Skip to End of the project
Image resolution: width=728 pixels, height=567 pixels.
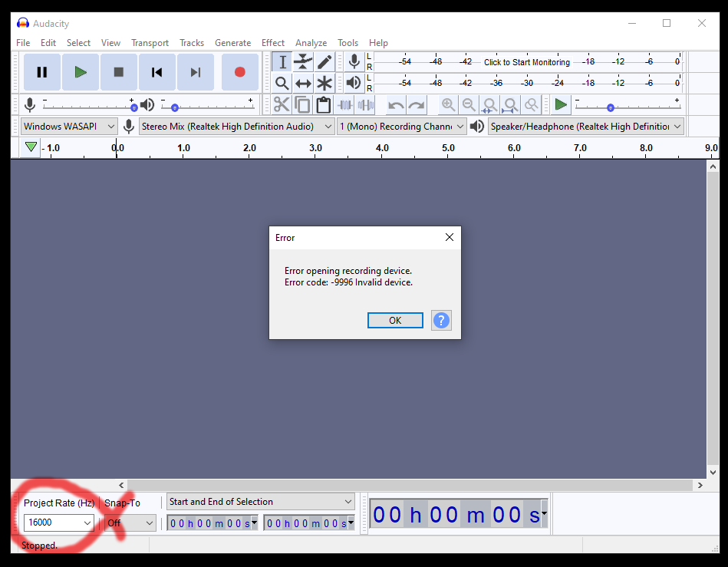point(196,72)
